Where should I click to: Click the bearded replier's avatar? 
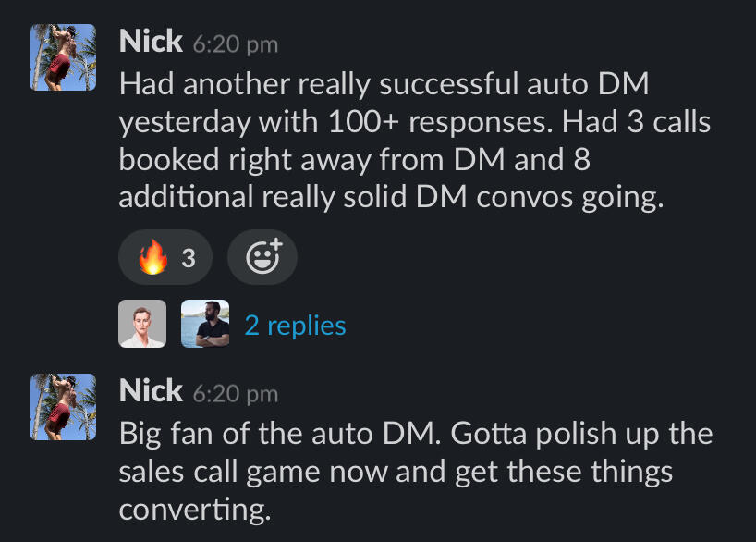(x=205, y=325)
